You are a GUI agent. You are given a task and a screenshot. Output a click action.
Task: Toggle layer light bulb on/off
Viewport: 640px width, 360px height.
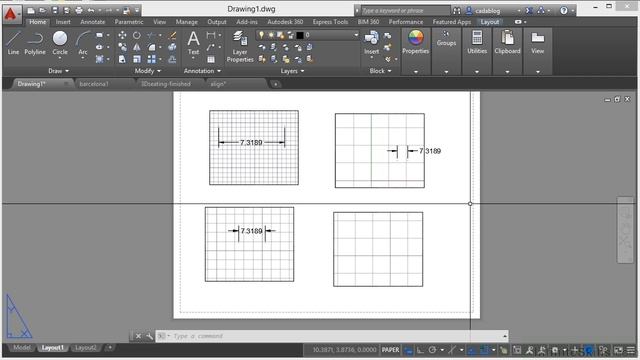point(261,35)
